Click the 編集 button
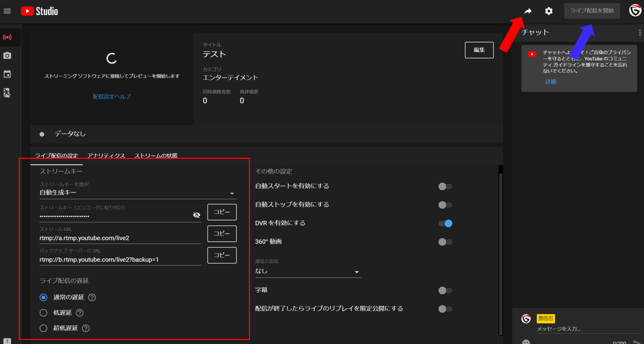 [479, 50]
